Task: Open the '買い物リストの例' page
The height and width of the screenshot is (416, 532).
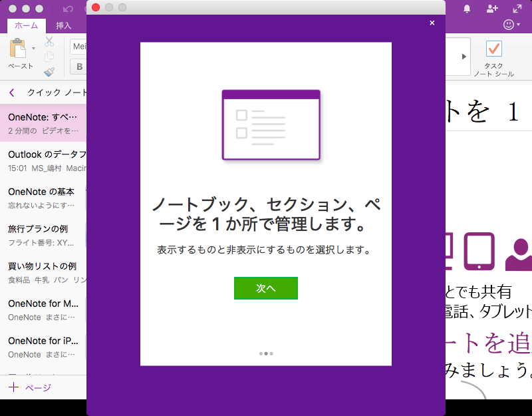Action: pos(43,273)
